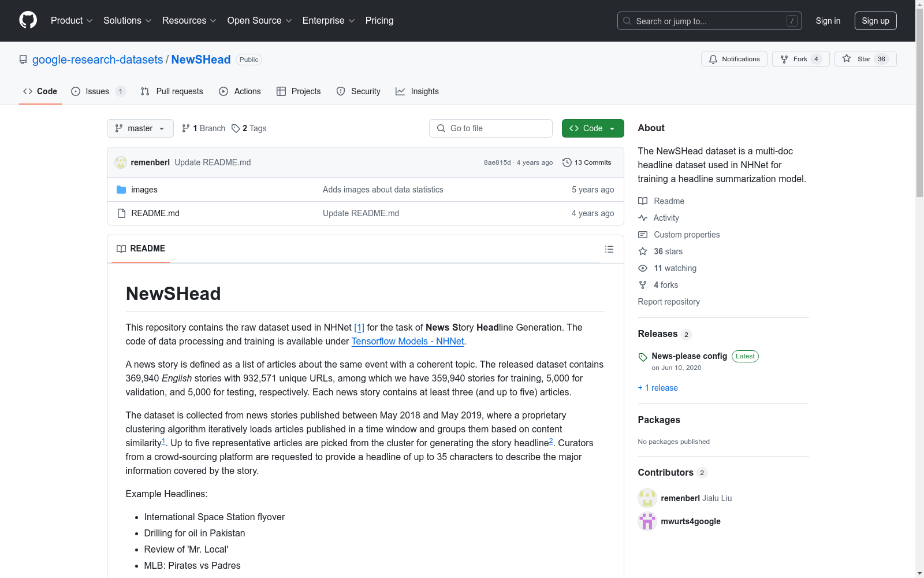Image resolution: width=924 pixels, height=578 pixels.
Task: Expand the Open Source menu
Action: click(x=260, y=21)
